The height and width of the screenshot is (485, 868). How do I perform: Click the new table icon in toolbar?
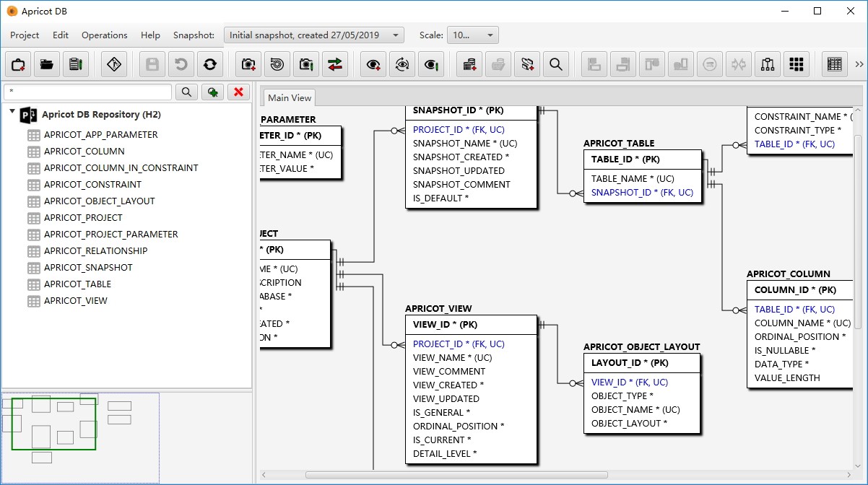[469, 64]
